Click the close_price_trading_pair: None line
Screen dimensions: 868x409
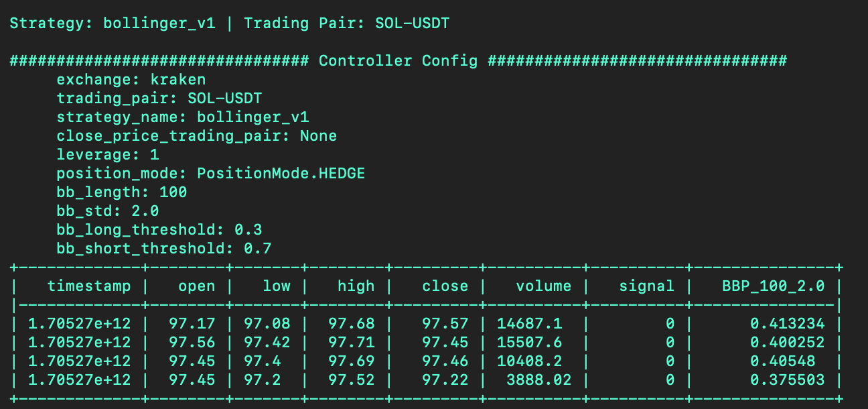coord(196,136)
